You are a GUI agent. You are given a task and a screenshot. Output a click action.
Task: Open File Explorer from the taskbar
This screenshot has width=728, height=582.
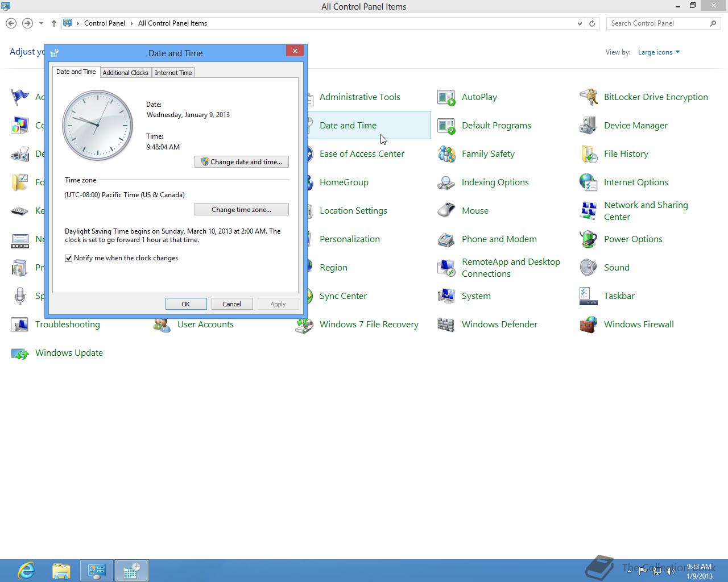coord(61,570)
